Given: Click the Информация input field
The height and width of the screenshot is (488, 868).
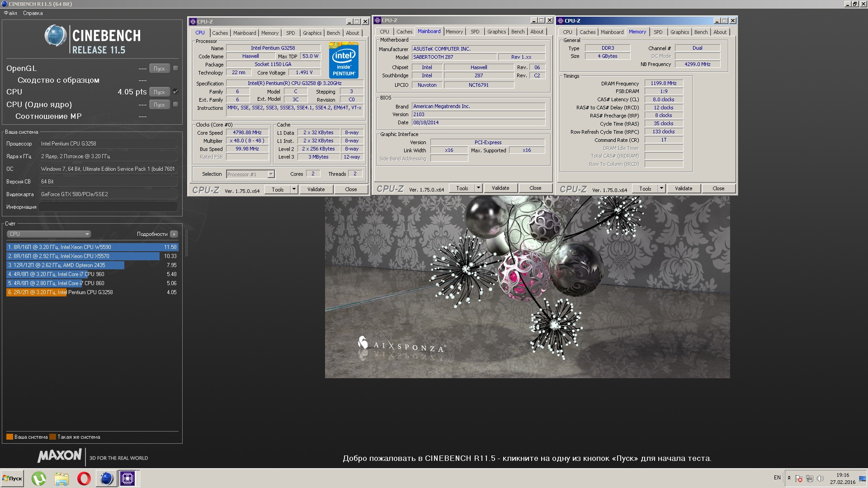Looking at the screenshot, I should tap(108, 207).
